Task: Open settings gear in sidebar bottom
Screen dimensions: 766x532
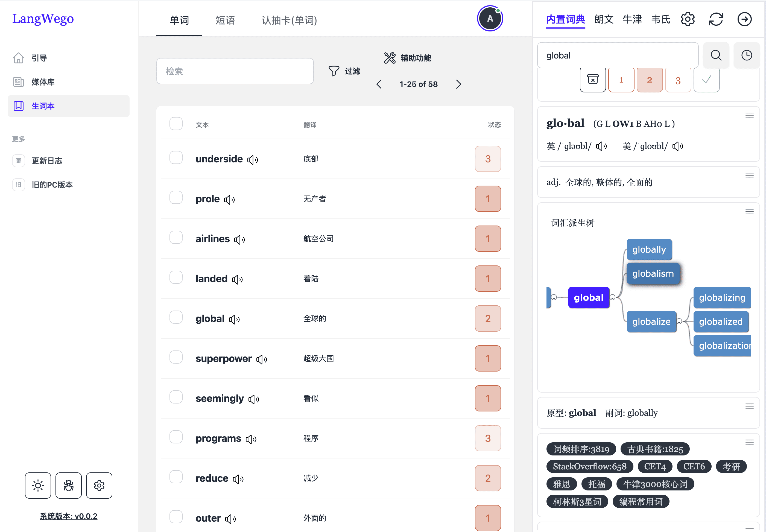Action: 99,485
